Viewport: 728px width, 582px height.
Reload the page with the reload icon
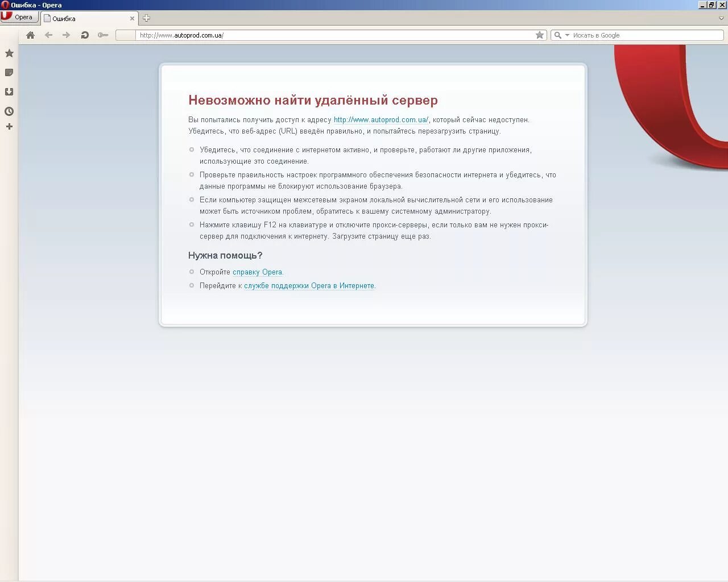pos(85,35)
